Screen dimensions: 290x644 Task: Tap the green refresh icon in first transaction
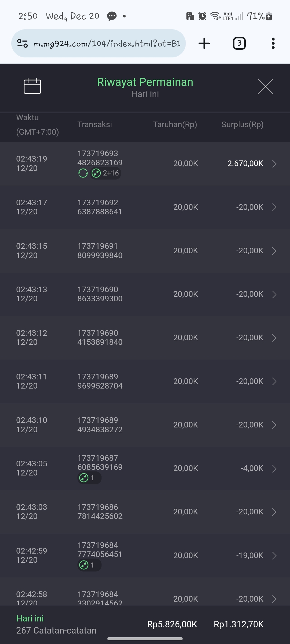[x=83, y=173]
